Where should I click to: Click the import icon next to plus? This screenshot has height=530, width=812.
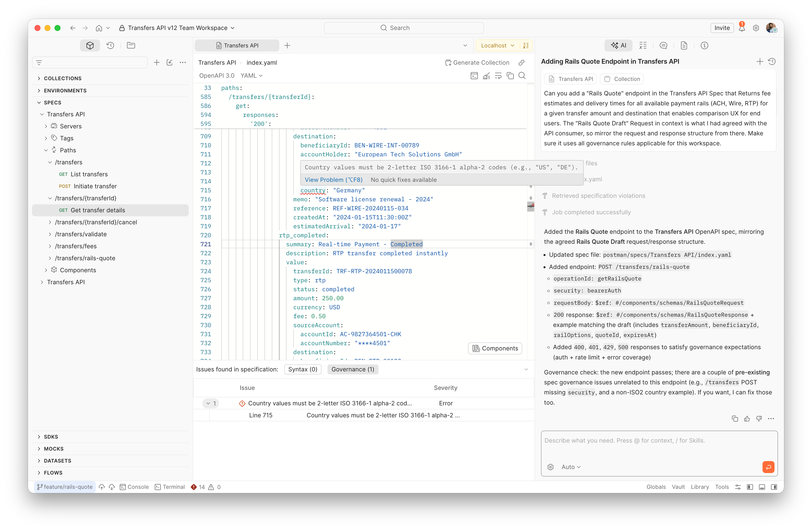tap(169, 63)
